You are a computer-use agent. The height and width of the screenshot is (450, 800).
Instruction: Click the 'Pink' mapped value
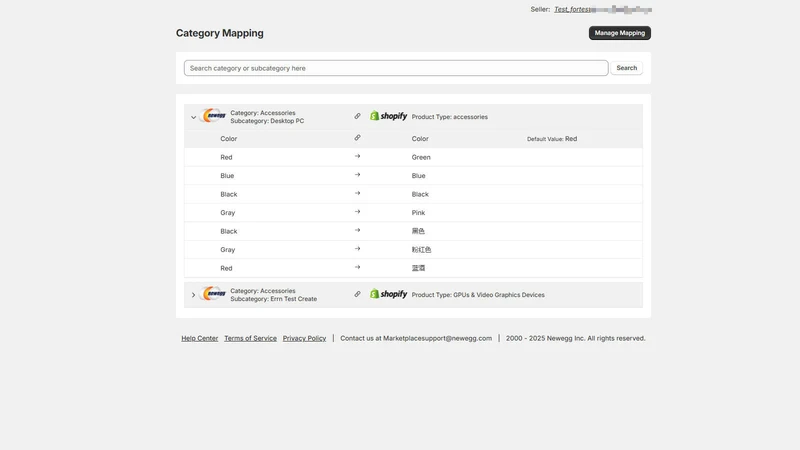[x=418, y=213]
